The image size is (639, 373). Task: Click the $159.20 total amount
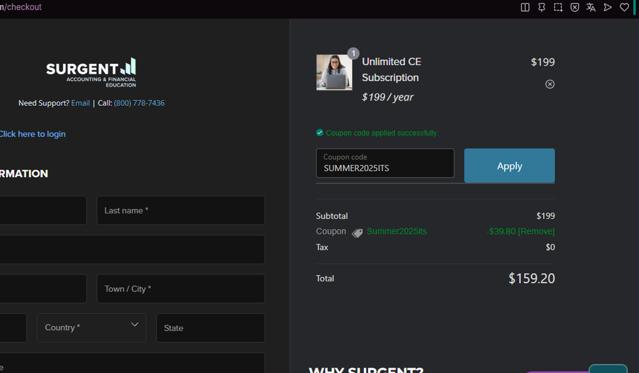[x=531, y=278]
